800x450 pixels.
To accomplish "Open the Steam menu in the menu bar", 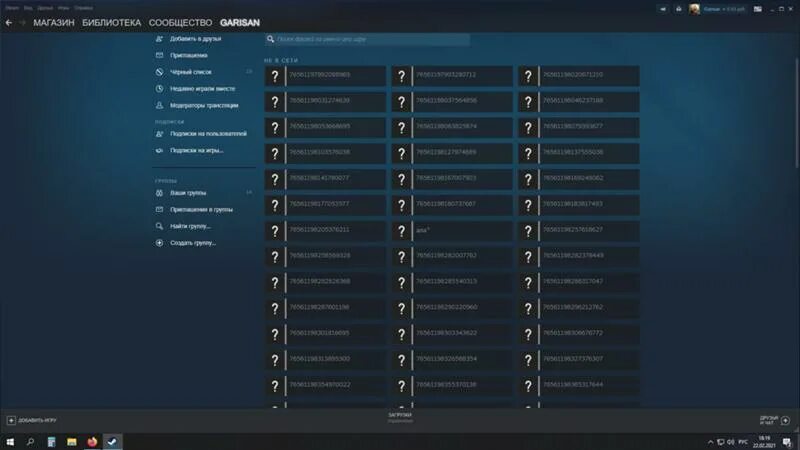I will [x=12, y=8].
